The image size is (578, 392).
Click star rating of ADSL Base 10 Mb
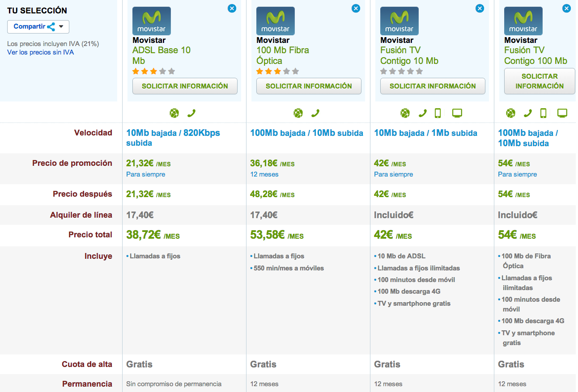pyautogui.click(x=154, y=72)
